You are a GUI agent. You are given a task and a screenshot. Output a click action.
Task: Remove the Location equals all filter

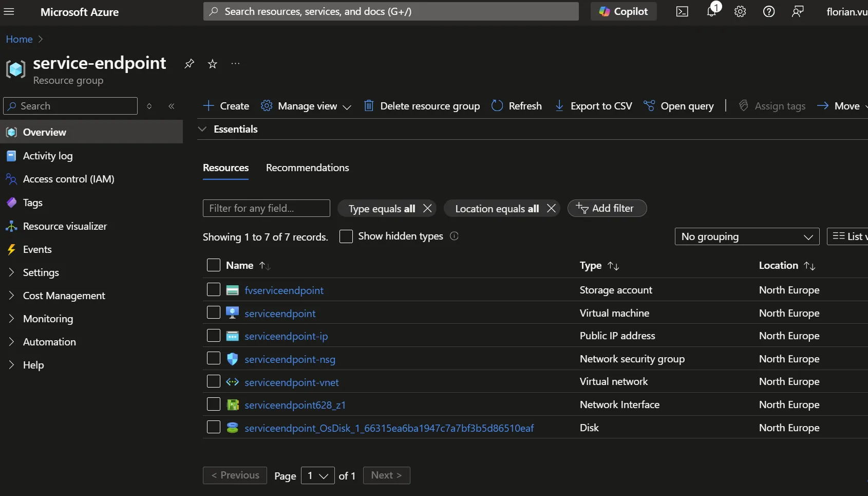pyautogui.click(x=551, y=208)
